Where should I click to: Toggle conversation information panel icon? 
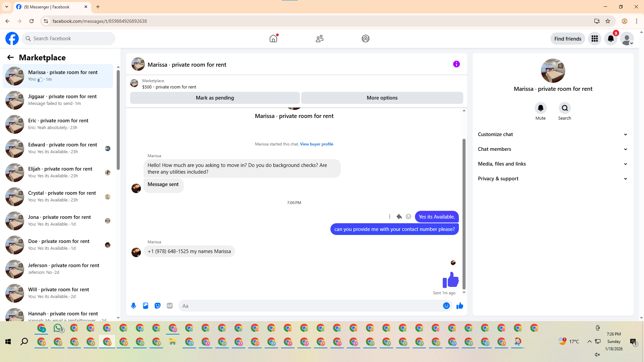456,64
